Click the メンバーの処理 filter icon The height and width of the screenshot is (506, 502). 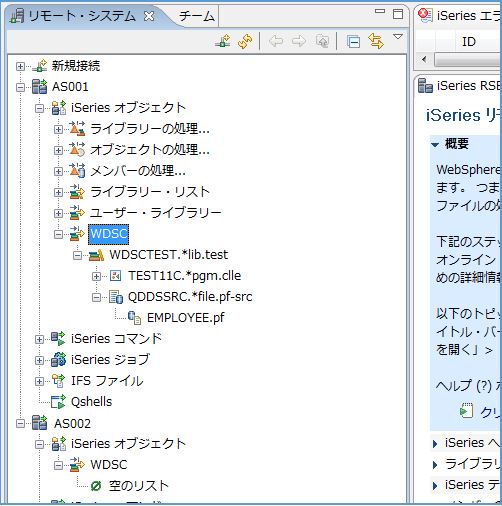pos(77,170)
